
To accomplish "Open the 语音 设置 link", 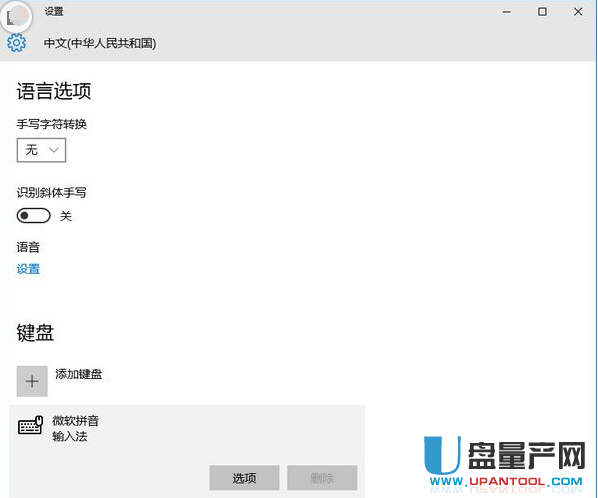I will coord(28,269).
